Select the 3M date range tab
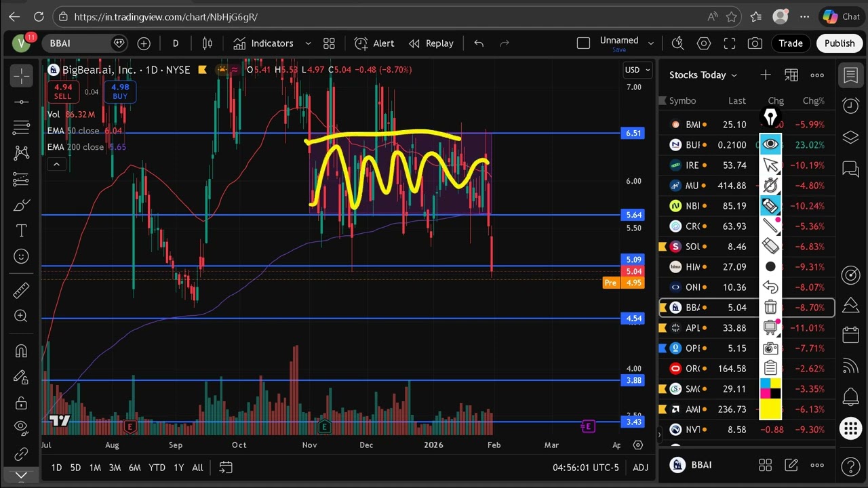Image resolution: width=868 pixels, height=488 pixels. [115, 468]
